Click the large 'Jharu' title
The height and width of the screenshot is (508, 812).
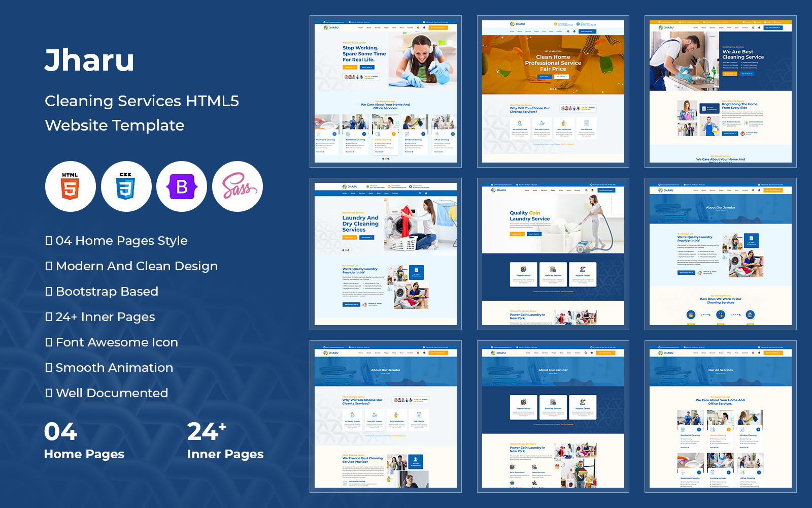(x=89, y=60)
